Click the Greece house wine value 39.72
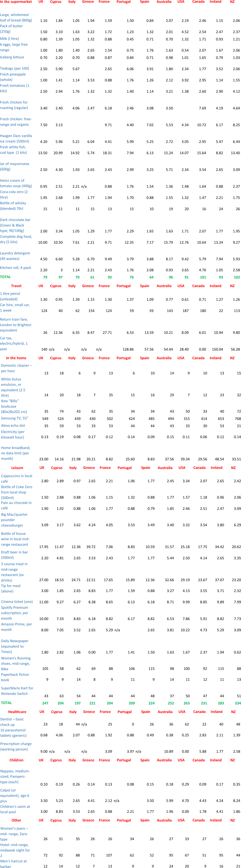Viewport: 241px width, 868px height. click(91, 547)
